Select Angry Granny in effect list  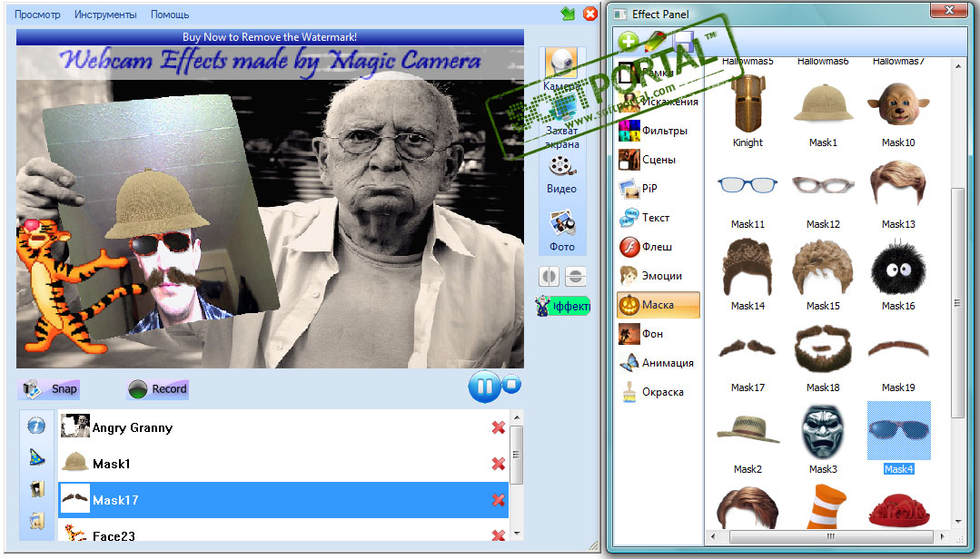tap(283, 427)
